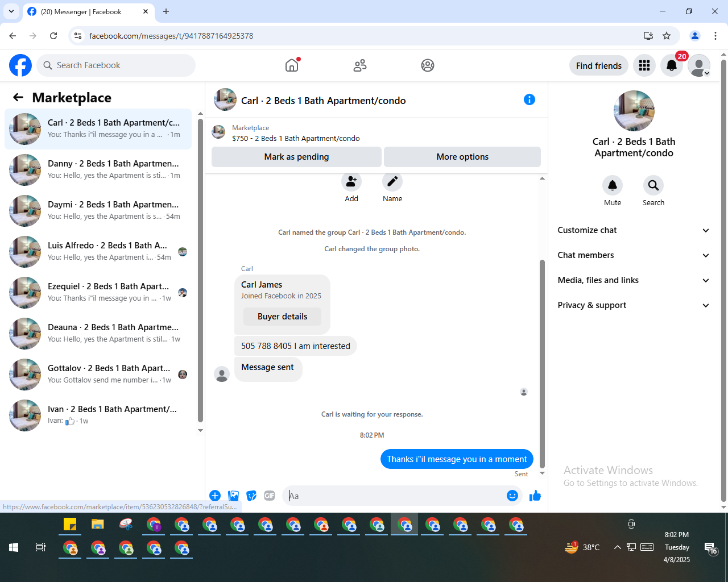The image size is (728, 582).
Task: Open the Facebook home logo
Action: tap(20, 65)
